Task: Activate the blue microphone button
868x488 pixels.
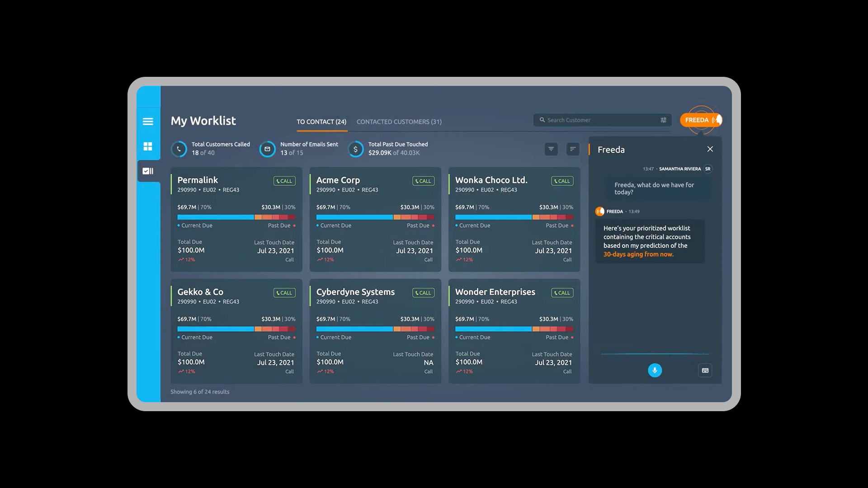Action: 655,371
